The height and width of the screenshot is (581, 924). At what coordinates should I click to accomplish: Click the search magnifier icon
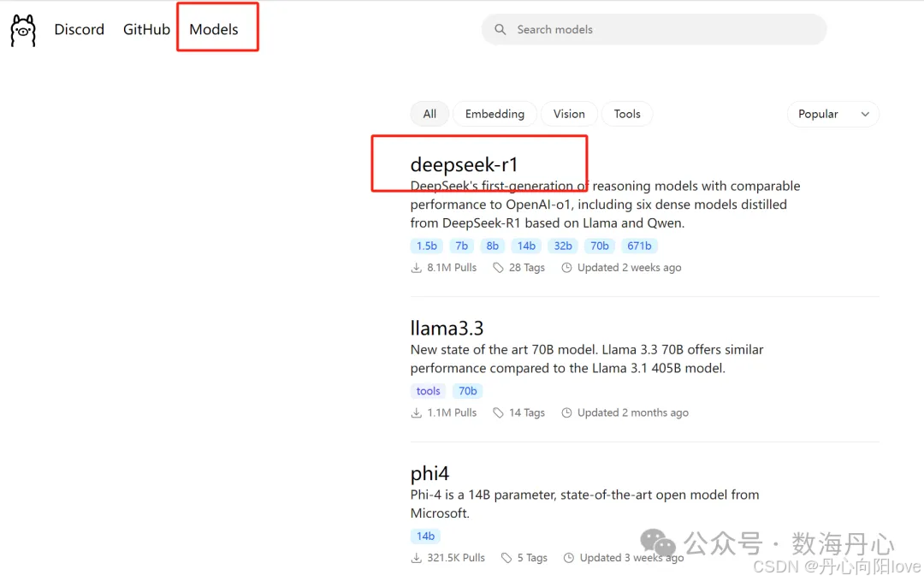tap(500, 29)
